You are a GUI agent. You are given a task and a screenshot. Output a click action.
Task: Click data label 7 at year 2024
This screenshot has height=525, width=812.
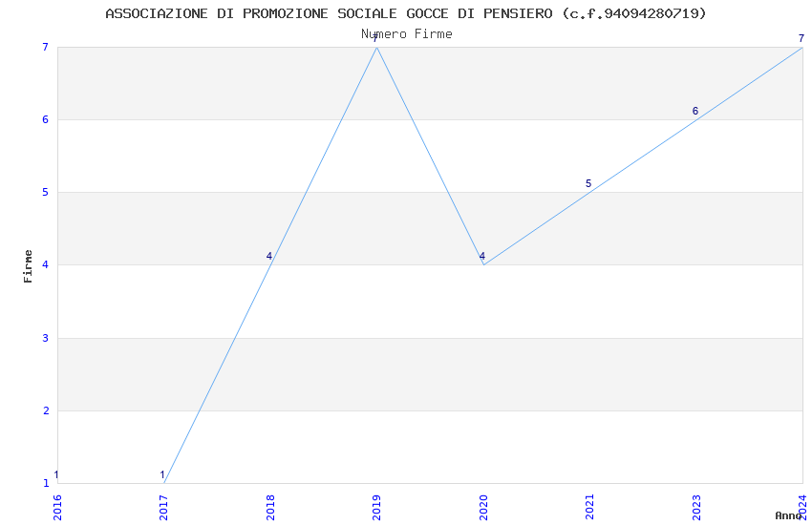pos(801,38)
